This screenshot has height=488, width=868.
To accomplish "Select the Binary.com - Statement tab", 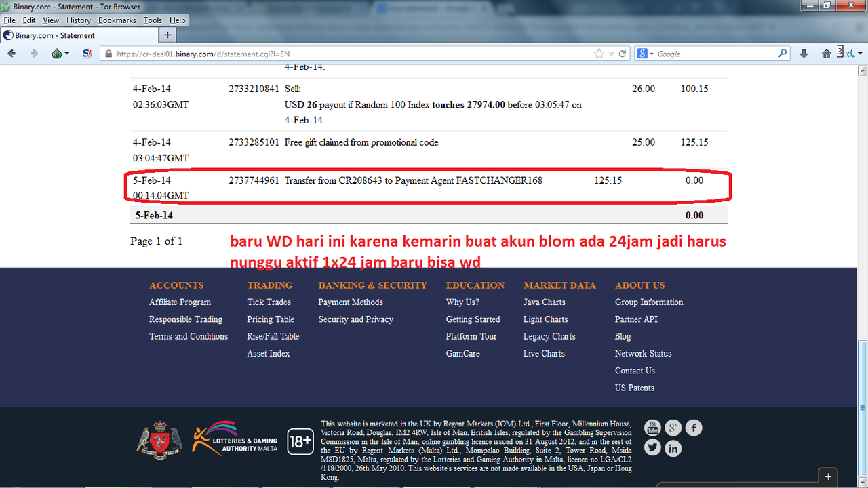I will [78, 35].
